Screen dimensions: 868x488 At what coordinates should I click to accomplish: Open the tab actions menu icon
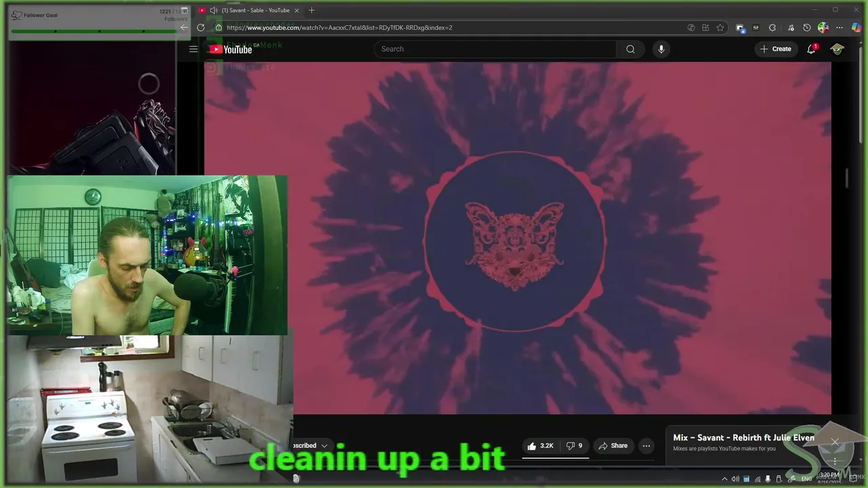pyautogui.click(x=184, y=10)
